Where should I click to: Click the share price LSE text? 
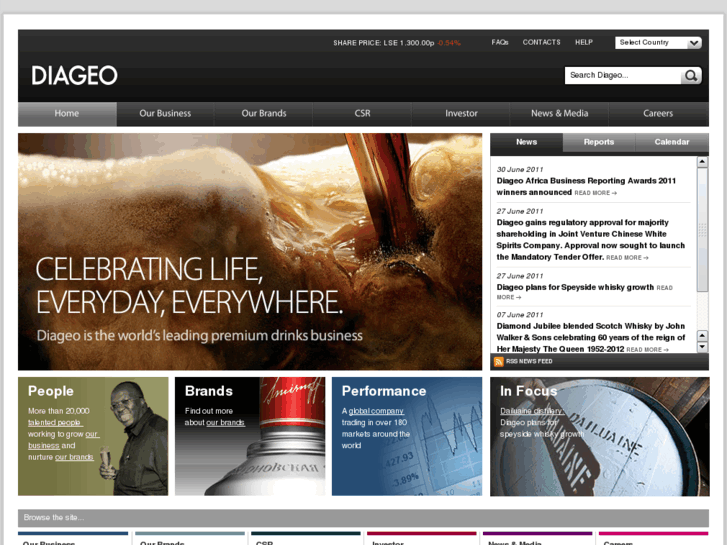pyautogui.click(x=383, y=43)
